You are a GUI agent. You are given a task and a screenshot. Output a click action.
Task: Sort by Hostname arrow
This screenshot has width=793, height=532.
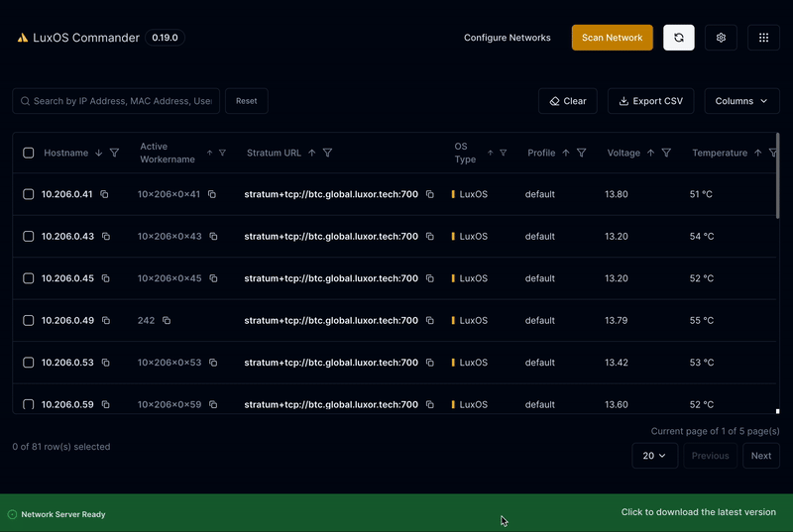click(x=98, y=153)
